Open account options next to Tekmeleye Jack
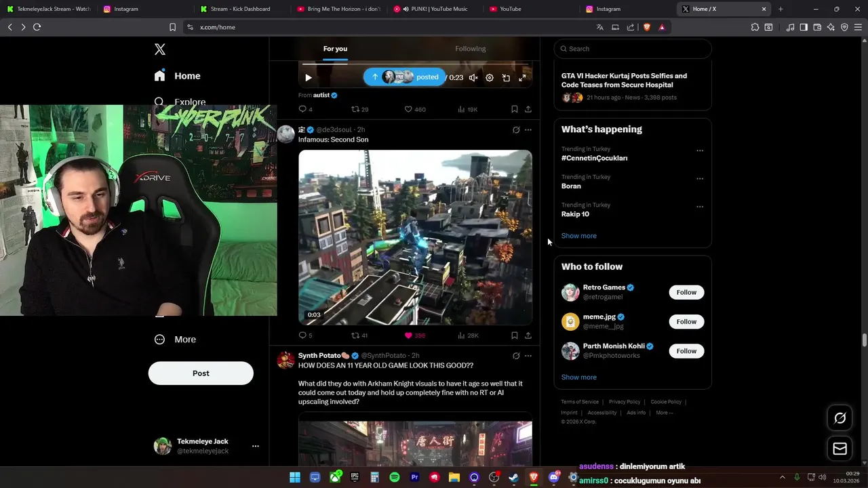This screenshot has height=488, width=868. (256, 446)
